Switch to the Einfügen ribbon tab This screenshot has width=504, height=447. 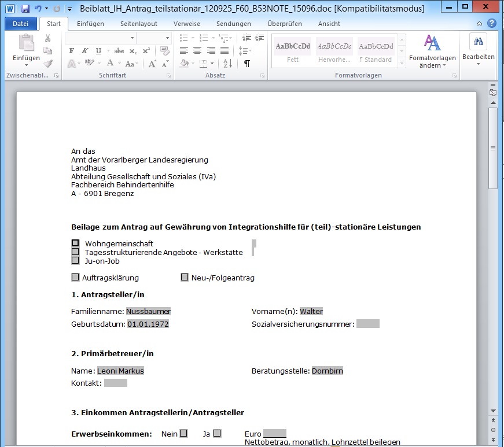coord(90,24)
